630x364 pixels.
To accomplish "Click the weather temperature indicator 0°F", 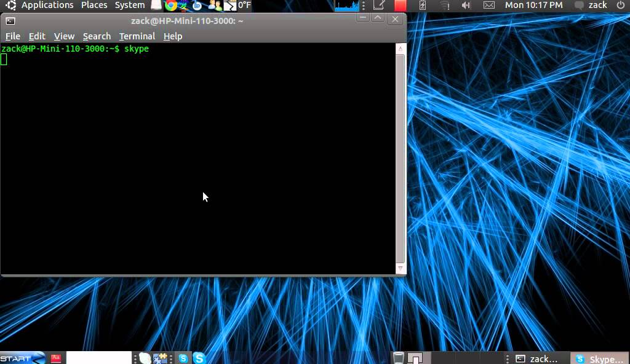I will (x=244, y=5).
